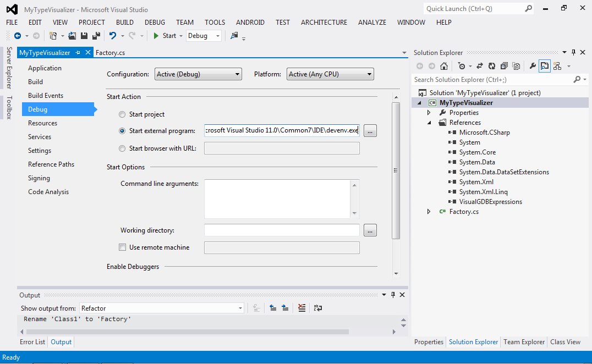Select VisualGDBExpressions reference
This screenshot has width=592, height=364.
490,202
